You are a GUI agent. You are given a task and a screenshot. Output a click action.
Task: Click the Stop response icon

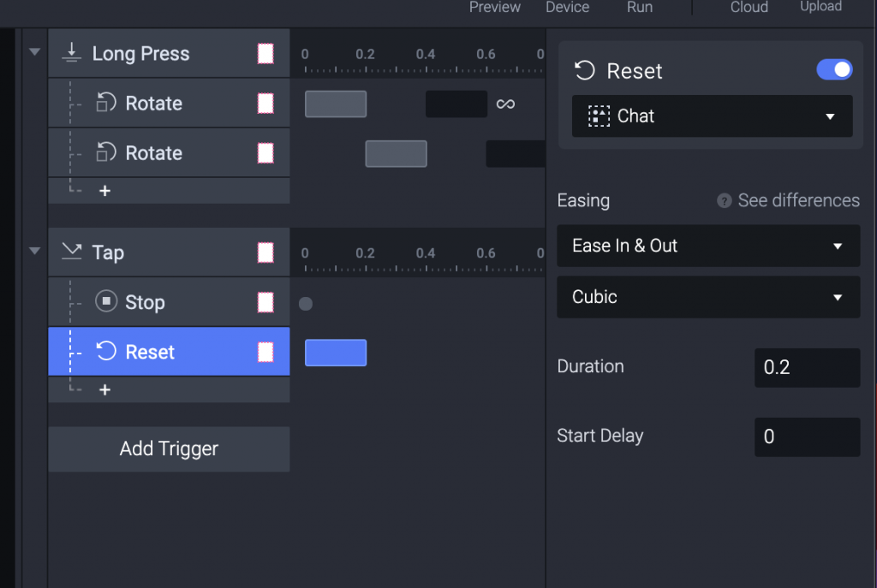tap(105, 302)
